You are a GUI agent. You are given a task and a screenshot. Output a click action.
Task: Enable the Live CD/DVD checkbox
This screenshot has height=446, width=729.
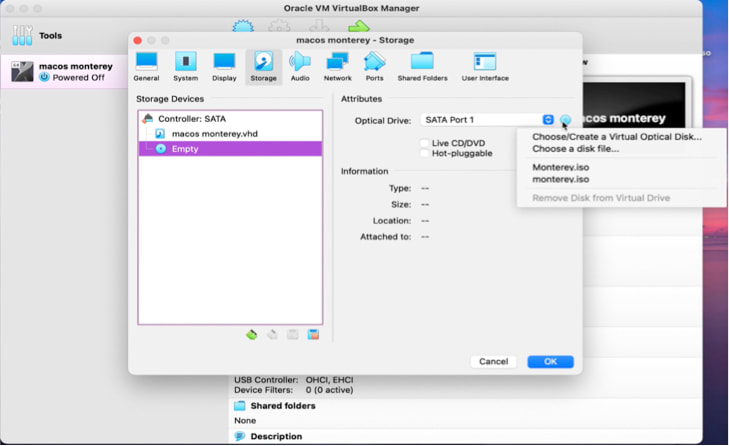424,143
